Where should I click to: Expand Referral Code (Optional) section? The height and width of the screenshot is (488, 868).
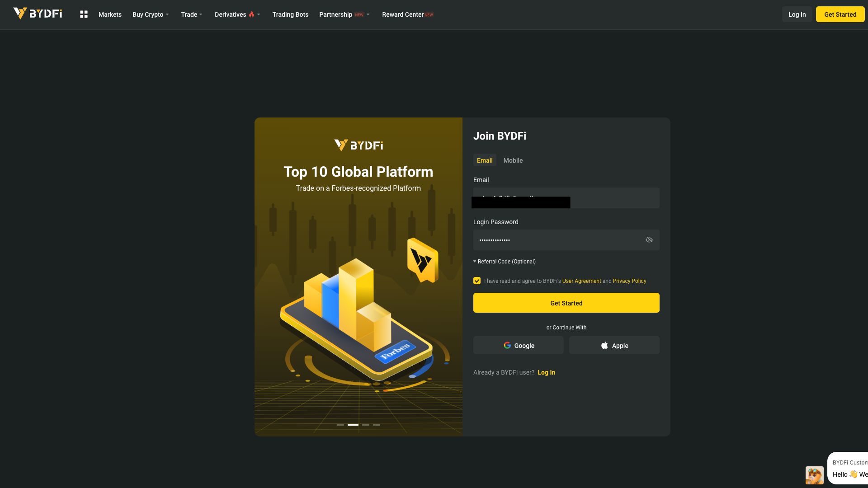[x=505, y=262]
